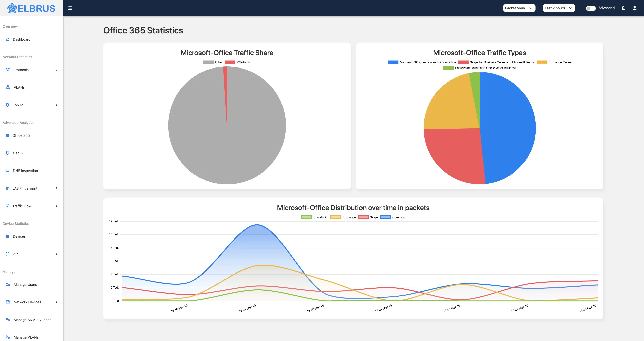
Task: Toggle Other legend in Traffic Share chart
Action: tap(213, 62)
